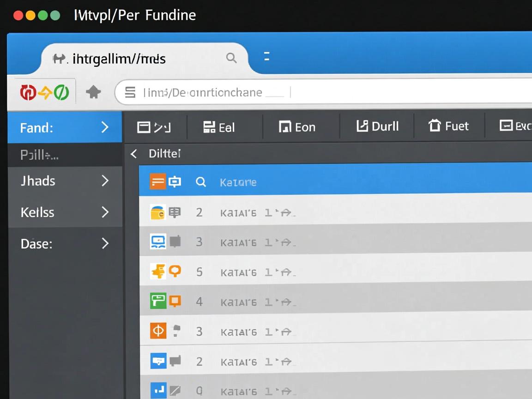Expand the Dase: sidebar section
The image size is (532, 399).
coord(105,243)
